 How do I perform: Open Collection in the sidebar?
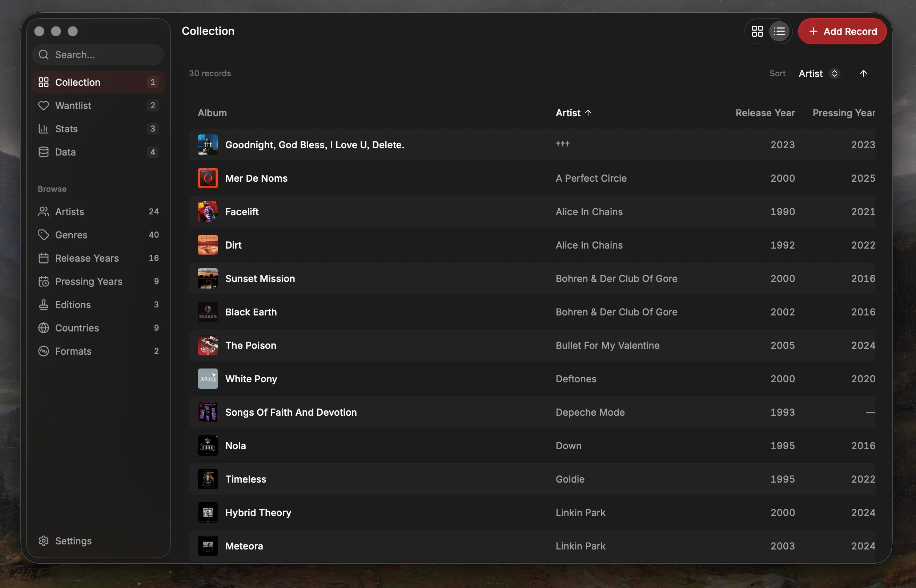[99, 82]
